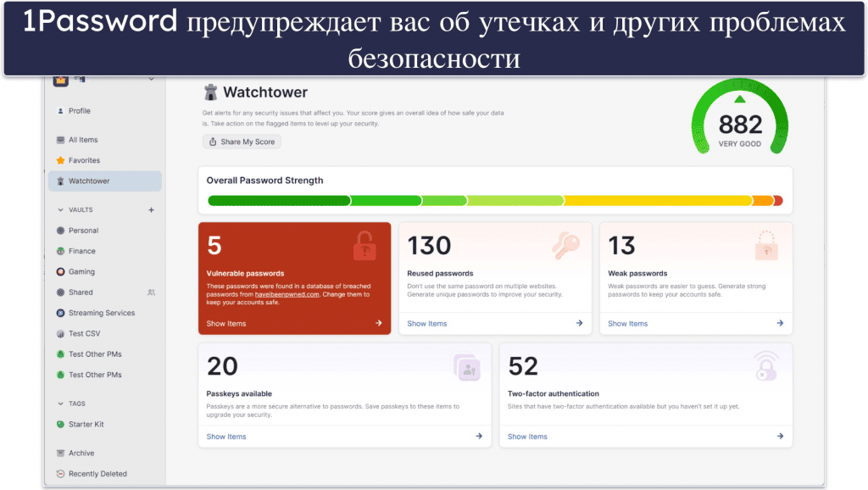This screenshot has width=868, height=490.
Task: Click the arrow in Passkeys available card
Action: [479, 437]
